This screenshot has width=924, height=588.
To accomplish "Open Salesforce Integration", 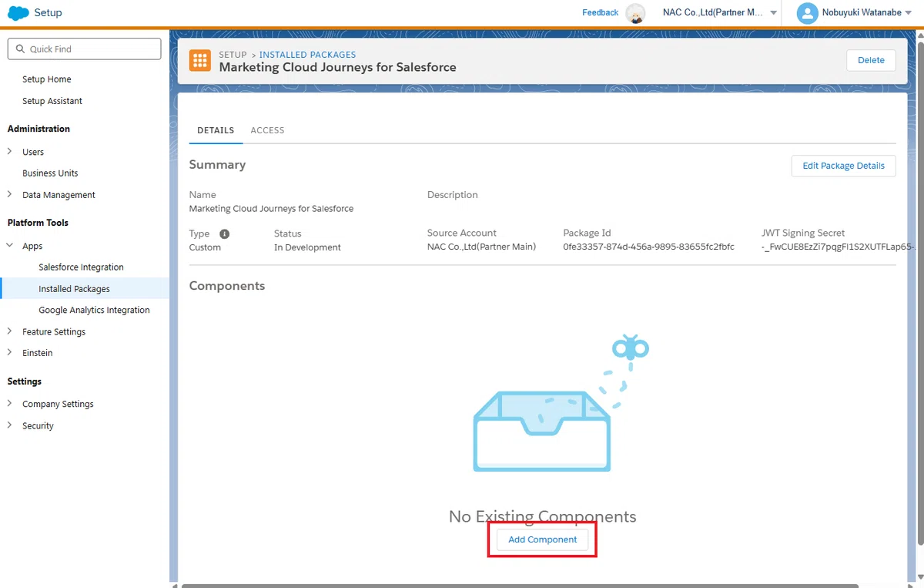I will tap(81, 267).
